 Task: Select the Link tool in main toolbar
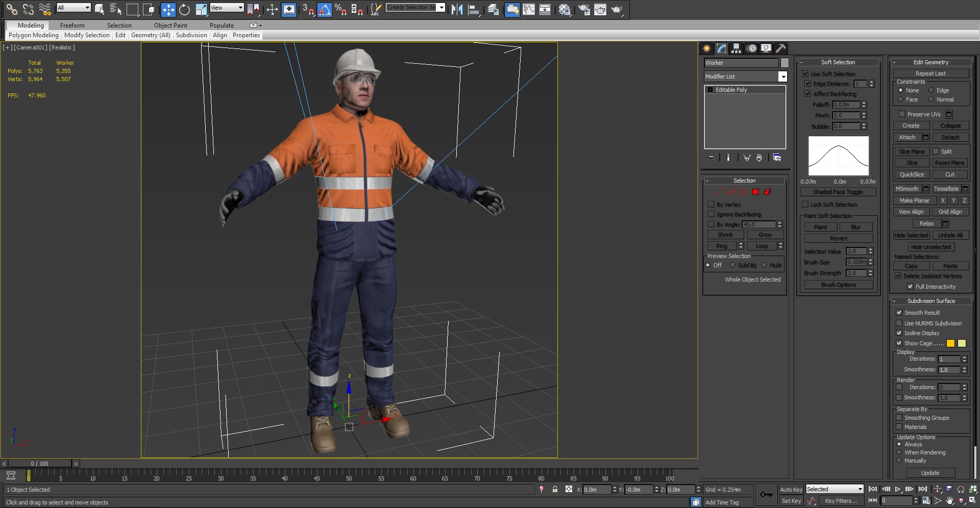tap(12, 9)
